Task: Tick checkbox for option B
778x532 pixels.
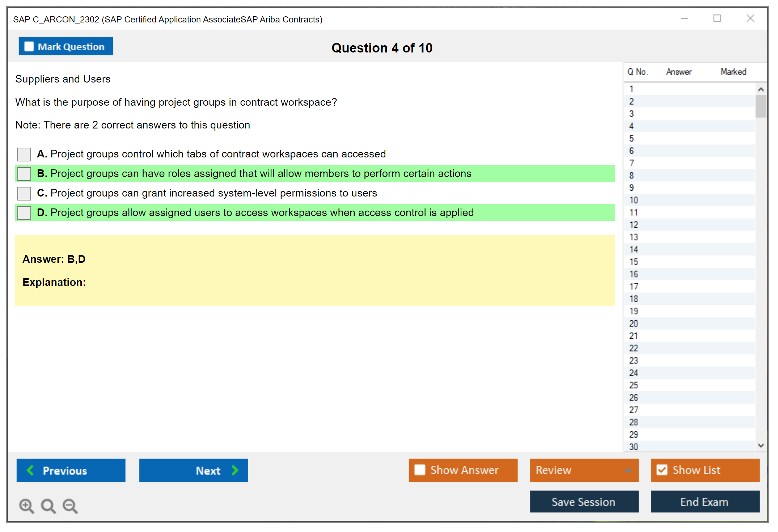Action: tap(24, 174)
